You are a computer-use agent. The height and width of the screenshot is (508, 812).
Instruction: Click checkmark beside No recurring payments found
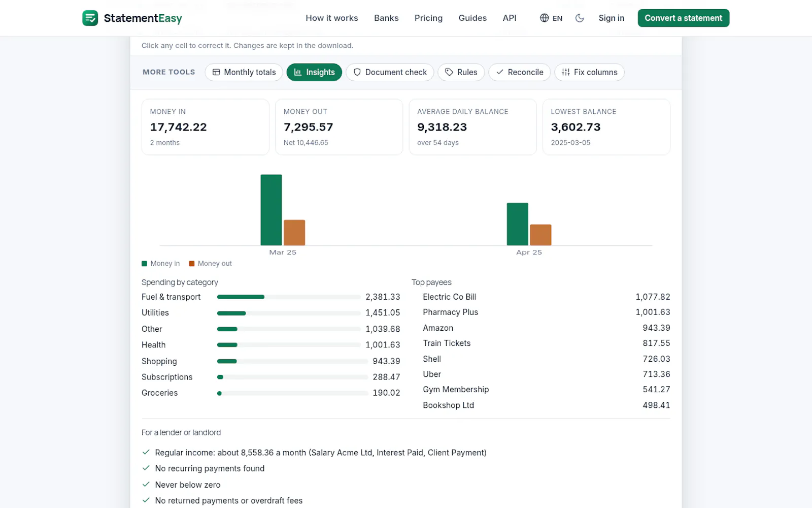tap(146, 468)
